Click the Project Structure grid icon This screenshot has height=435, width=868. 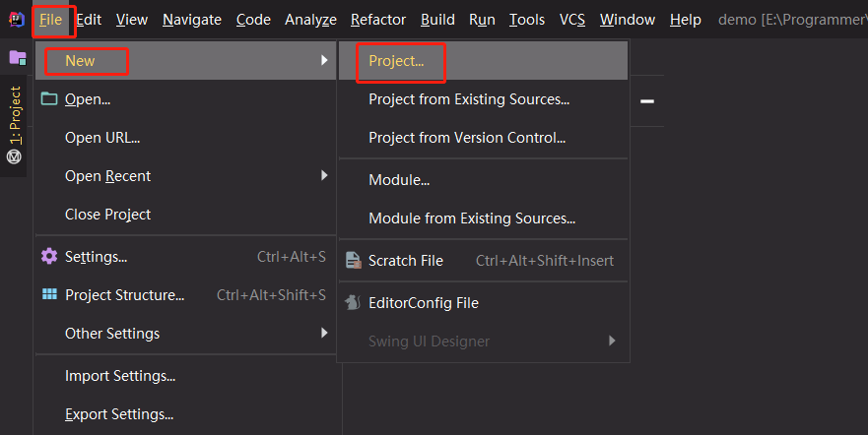pyautogui.click(x=49, y=295)
